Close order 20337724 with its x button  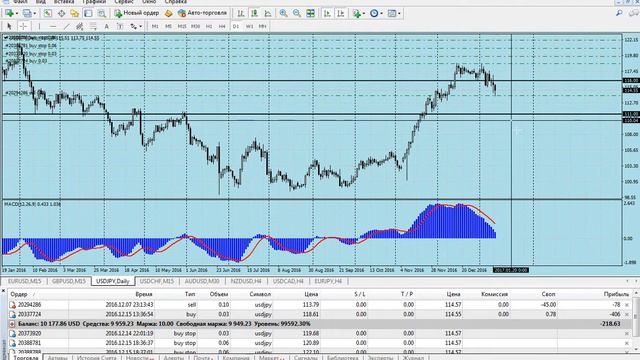[627, 315]
